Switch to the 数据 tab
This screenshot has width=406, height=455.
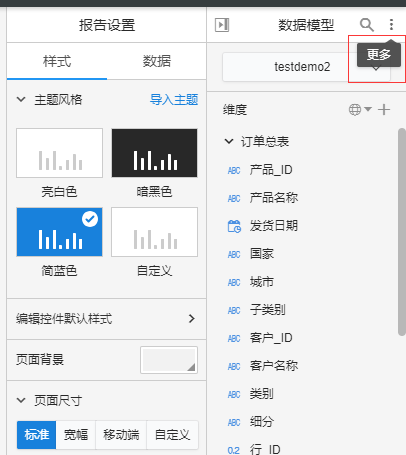[157, 61]
